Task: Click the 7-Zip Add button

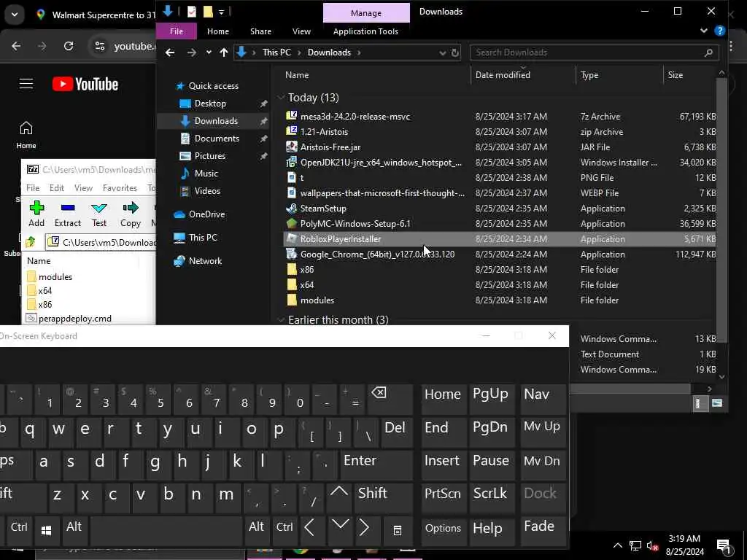Action: click(36, 214)
